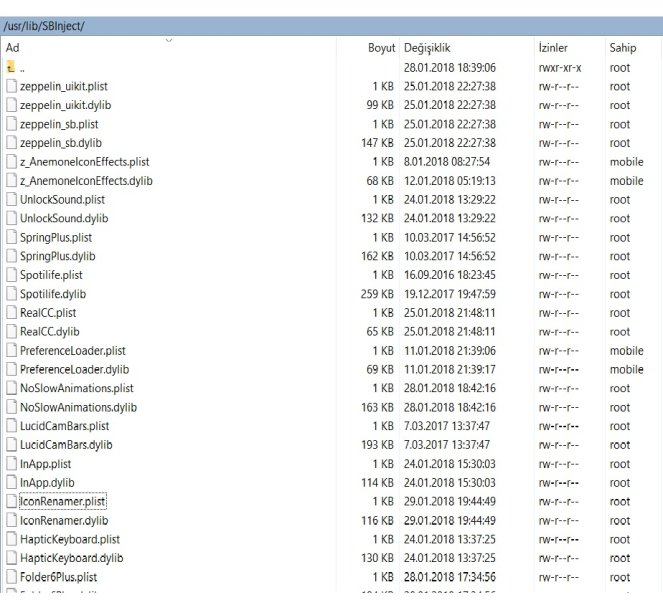
Task: Sort files by the Boyut size column
Action: click(381, 48)
